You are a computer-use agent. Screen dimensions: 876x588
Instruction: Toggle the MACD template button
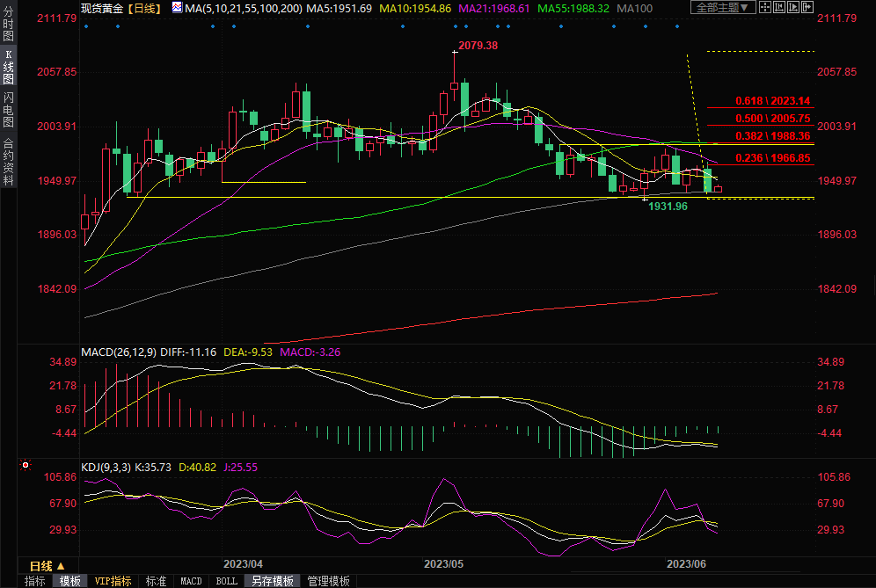point(191,581)
